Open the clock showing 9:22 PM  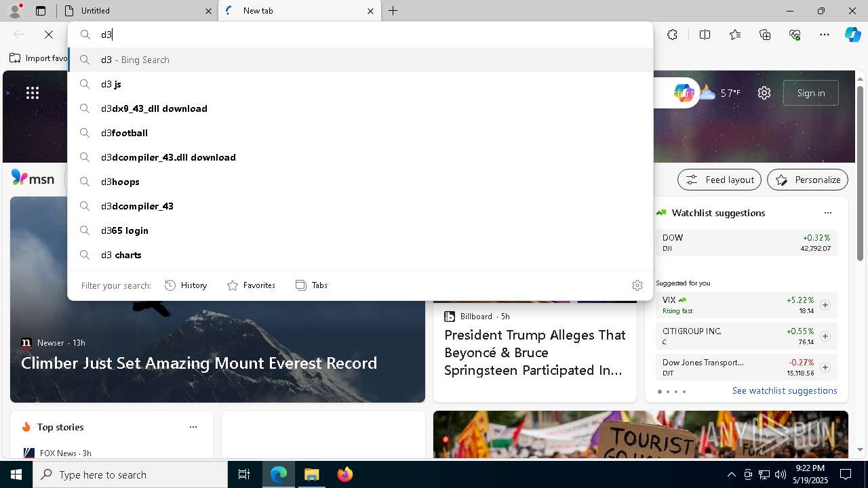click(810, 474)
